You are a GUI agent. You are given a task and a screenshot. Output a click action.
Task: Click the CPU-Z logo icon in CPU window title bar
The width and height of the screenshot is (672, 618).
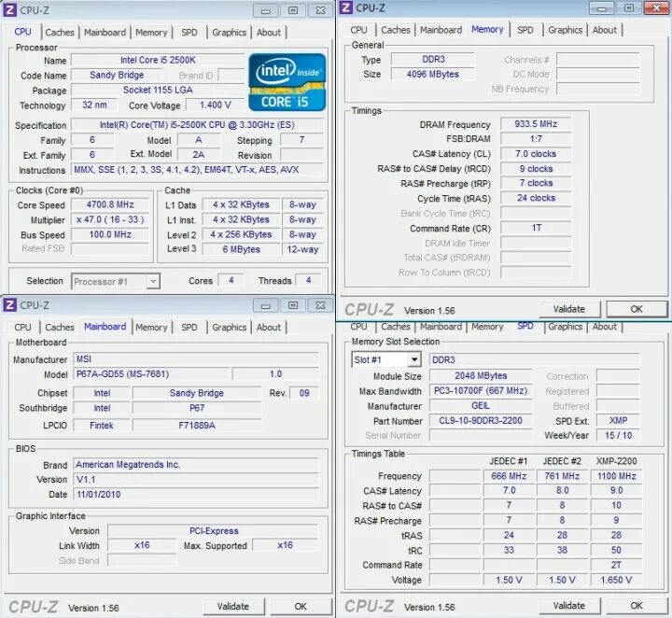click(9, 10)
